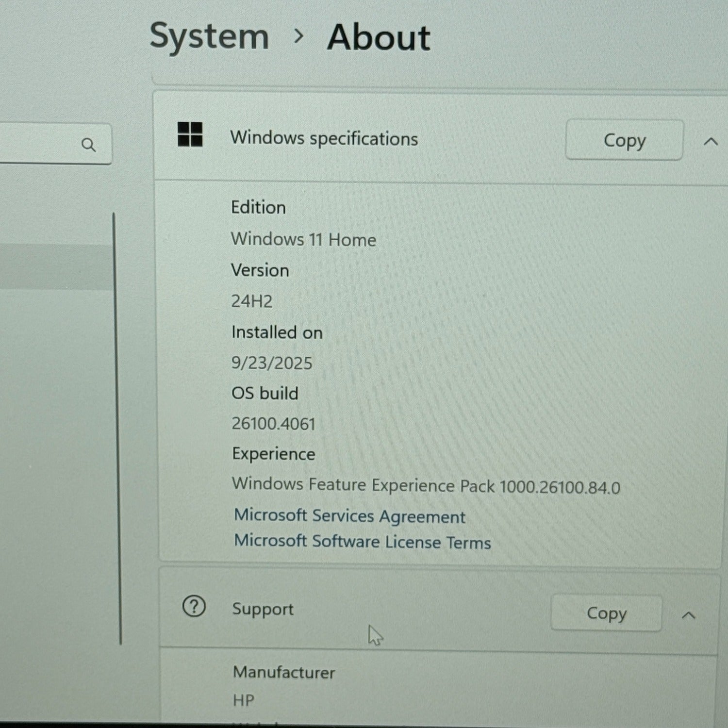Click the Windows logo icon beside Windows specifications
This screenshot has height=728, width=728.
(190, 134)
